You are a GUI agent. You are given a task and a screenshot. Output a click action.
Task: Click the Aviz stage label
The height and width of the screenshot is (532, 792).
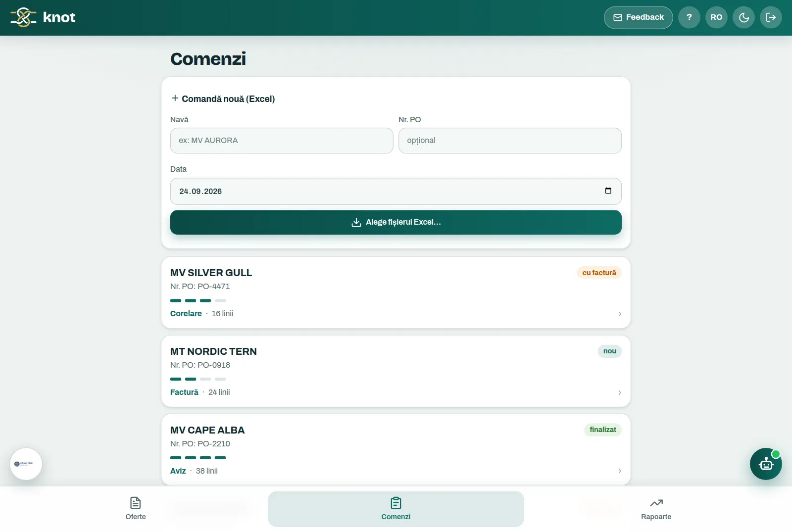178,471
